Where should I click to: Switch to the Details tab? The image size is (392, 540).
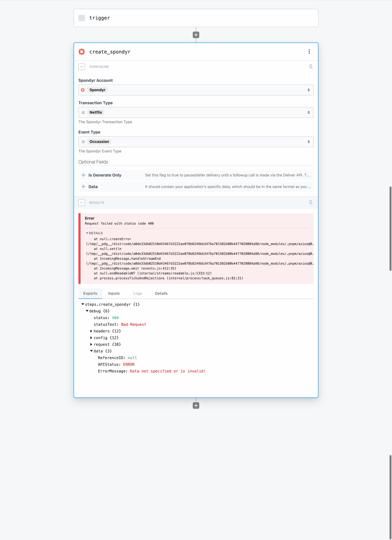(161, 293)
